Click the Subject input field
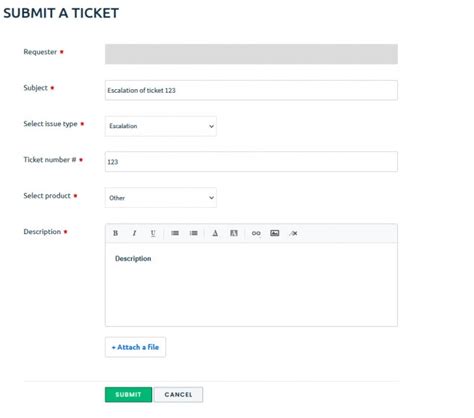This screenshot has height=418, width=474. pos(251,90)
